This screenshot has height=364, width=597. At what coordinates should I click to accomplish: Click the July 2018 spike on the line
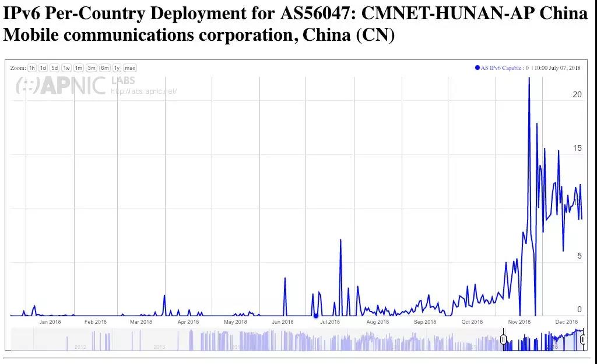(340, 239)
